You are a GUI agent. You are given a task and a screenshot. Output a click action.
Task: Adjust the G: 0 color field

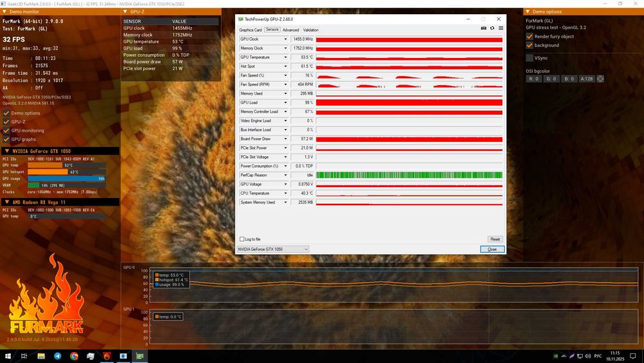click(x=551, y=79)
